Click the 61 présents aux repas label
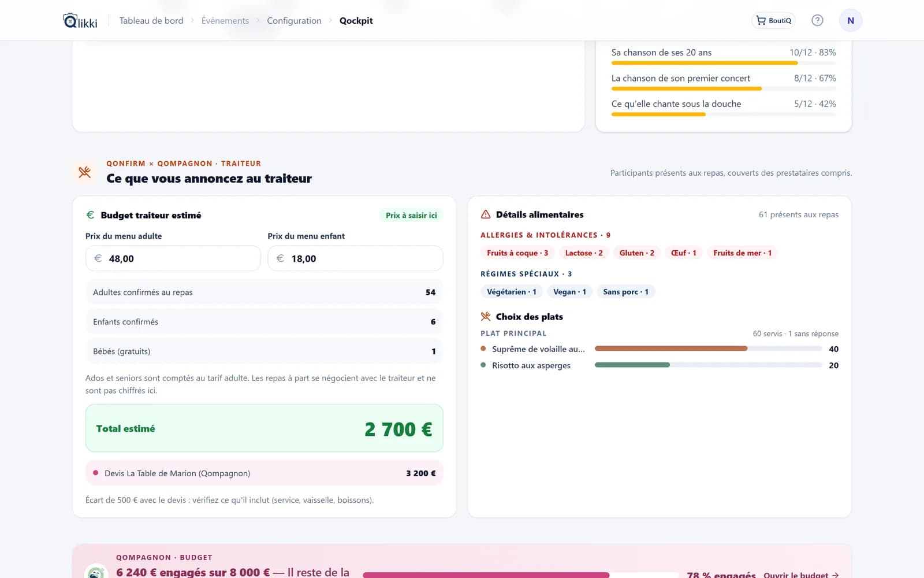Image resolution: width=924 pixels, height=578 pixels. [x=799, y=215]
